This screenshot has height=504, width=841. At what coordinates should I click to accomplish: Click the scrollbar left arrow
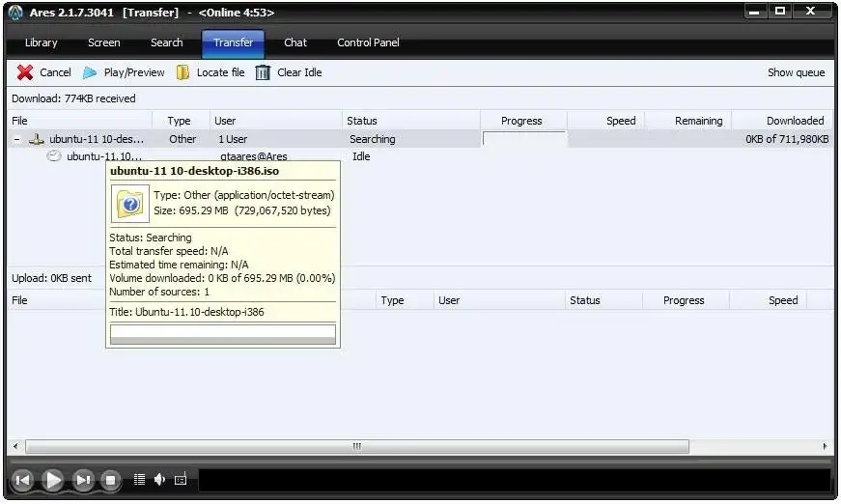click(x=15, y=446)
